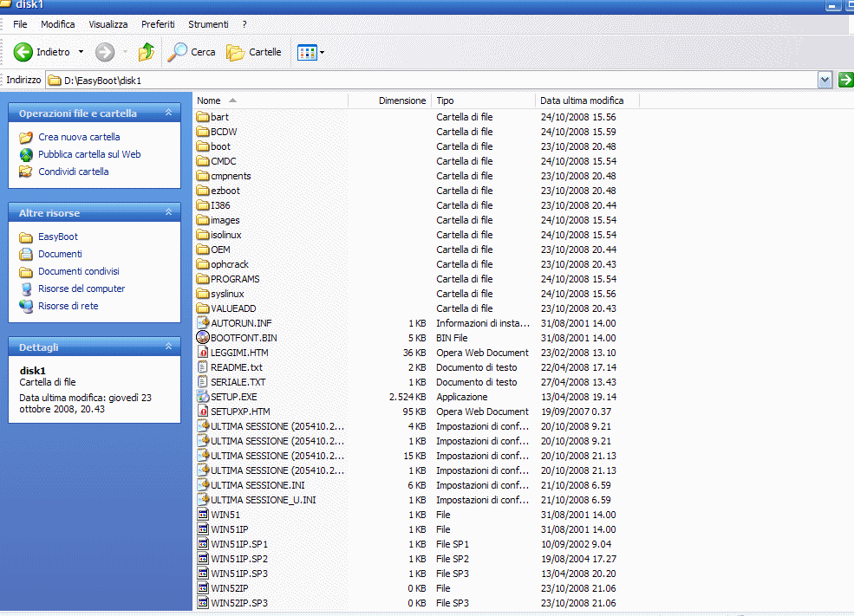Collapse Operazioni file e cartella panel
Screen dimensions: 854x616
[x=169, y=113]
